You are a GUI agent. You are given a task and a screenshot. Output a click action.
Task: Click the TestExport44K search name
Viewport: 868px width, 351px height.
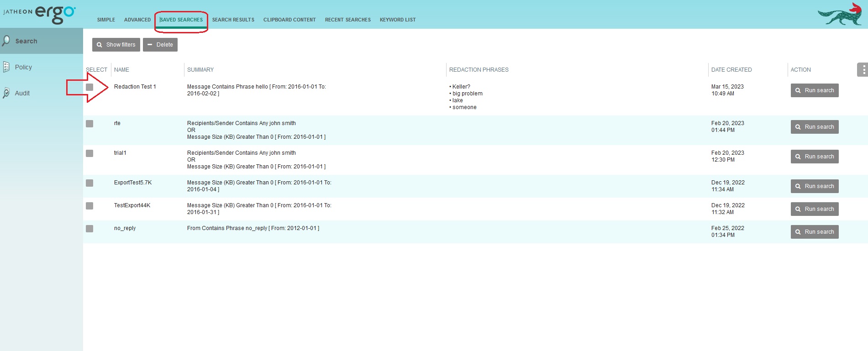[x=132, y=205]
